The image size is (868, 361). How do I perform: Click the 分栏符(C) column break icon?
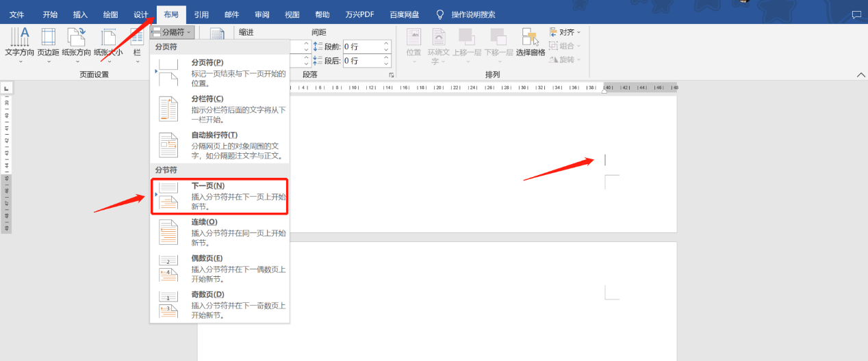point(168,109)
